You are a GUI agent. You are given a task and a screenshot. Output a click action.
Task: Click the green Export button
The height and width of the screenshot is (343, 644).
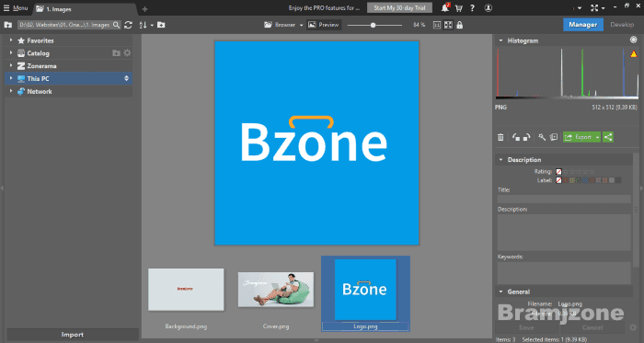[579, 137]
